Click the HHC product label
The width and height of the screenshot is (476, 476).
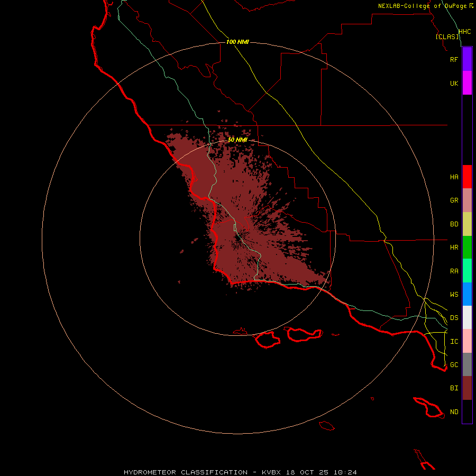point(464,32)
